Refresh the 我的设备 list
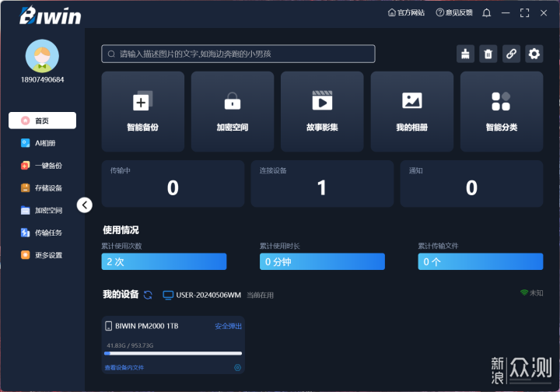 pyautogui.click(x=148, y=295)
